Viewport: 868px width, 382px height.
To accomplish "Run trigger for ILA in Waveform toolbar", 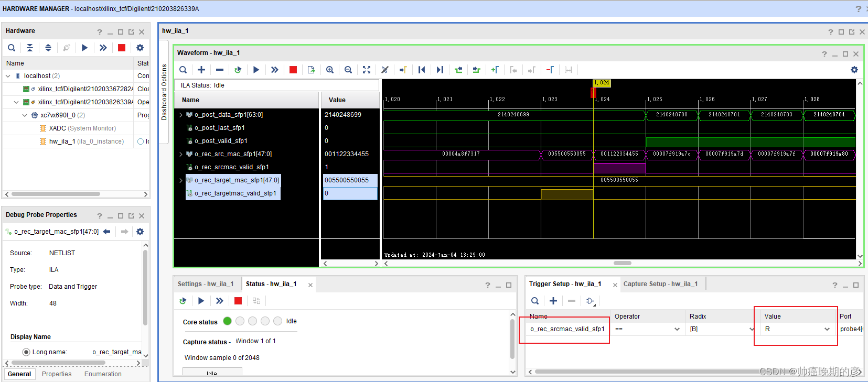I will [x=256, y=70].
